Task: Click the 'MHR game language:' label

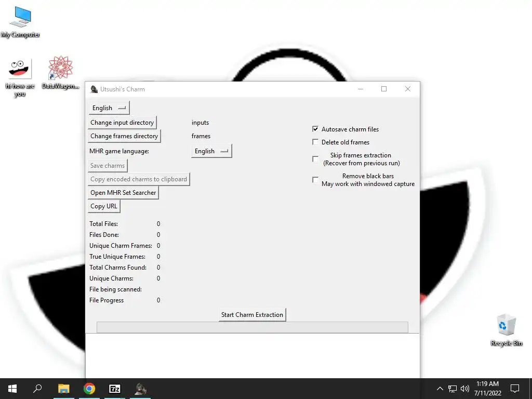Action: pyautogui.click(x=119, y=151)
